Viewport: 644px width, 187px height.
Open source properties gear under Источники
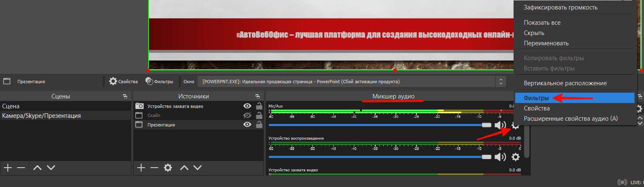(x=167, y=168)
